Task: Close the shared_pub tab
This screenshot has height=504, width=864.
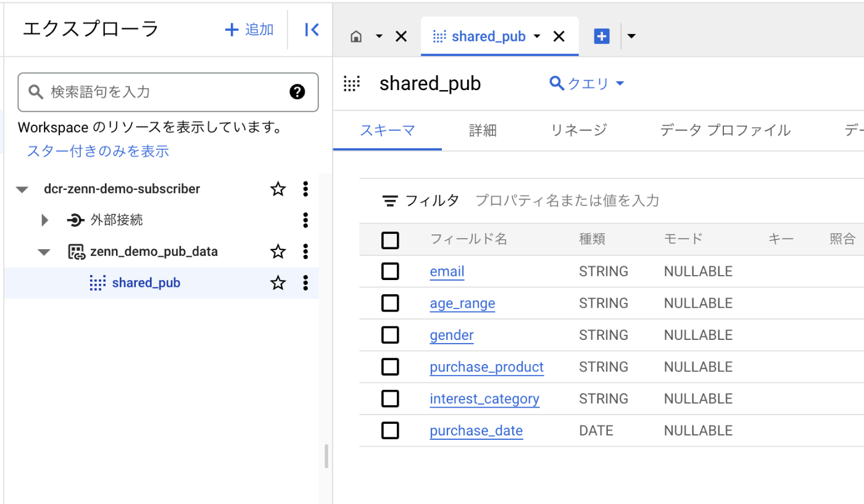Action: click(x=559, y=37)
